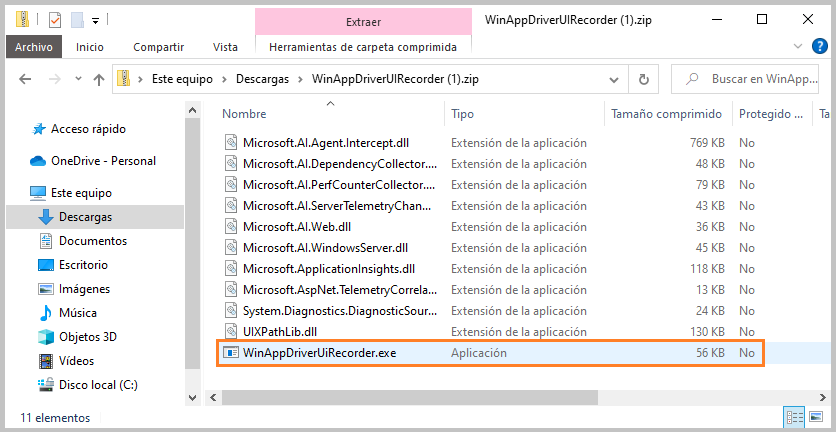Click WinAppDriverUIRecorder (1).zip breadcrumb
This screenshot has width=836, height=432.
tap(395, 79)
